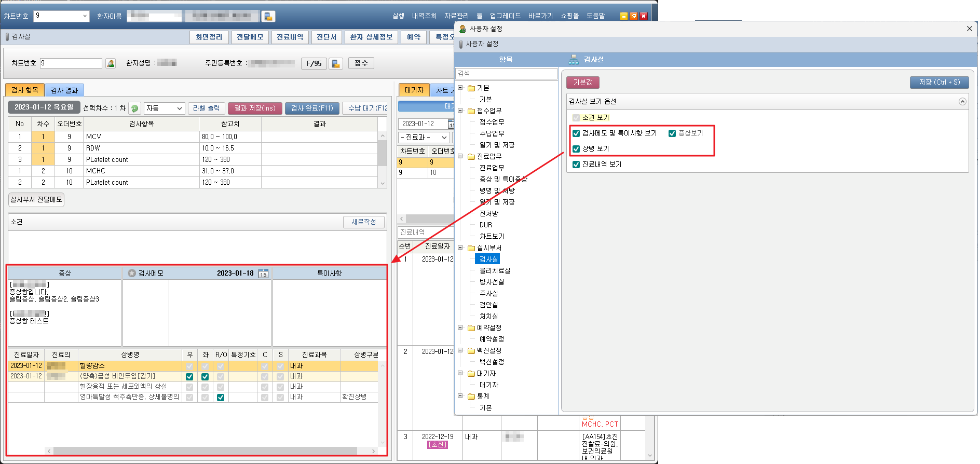Toggle the 증상보기 checkbox
Viewport: 980px width, 464px height.
click(672, 133)
